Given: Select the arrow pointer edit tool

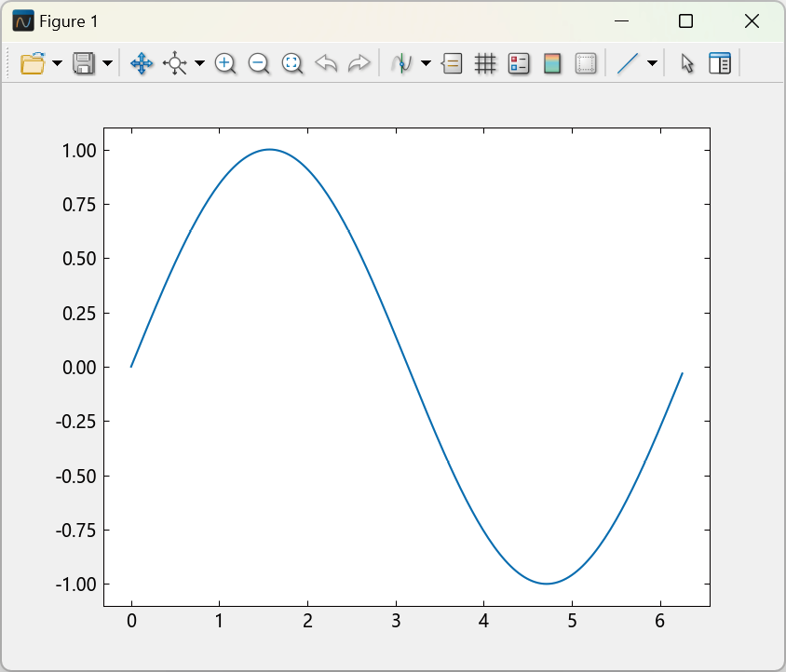Looking at the screenshot, I should [687, 63].
